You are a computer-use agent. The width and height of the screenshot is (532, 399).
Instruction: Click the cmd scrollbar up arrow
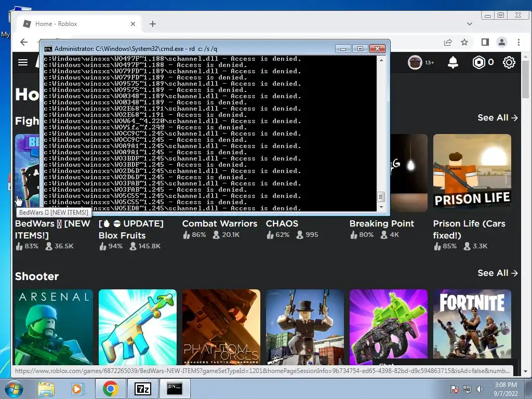pos(381,60)
